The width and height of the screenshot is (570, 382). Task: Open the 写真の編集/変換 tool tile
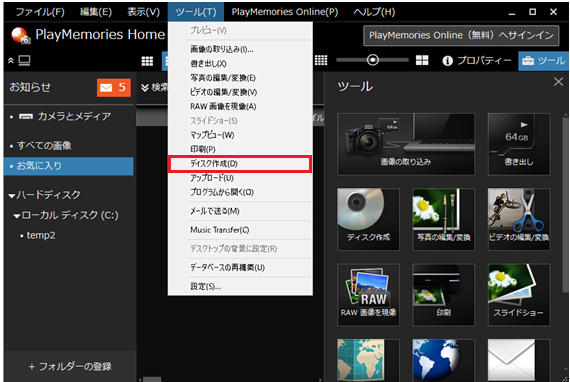pyautogui.click(x=443, y=219)
